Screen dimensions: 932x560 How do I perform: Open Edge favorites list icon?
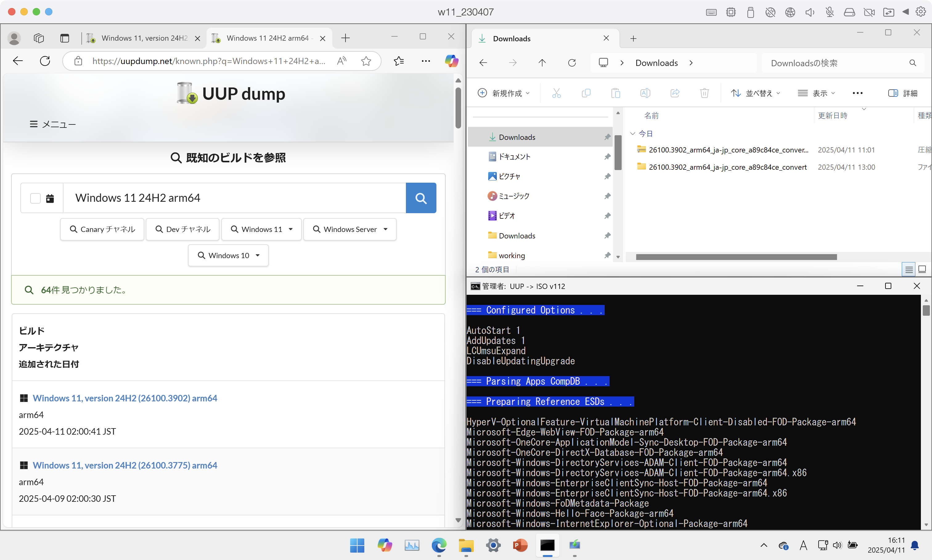[399, 61]
